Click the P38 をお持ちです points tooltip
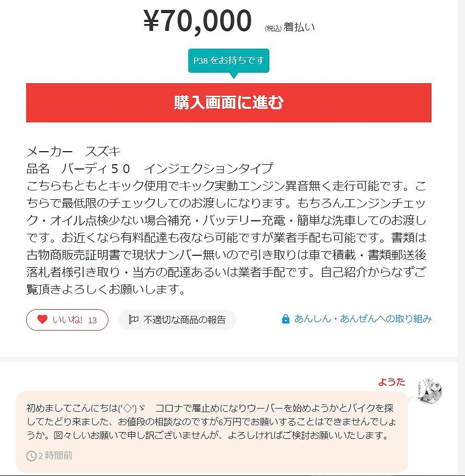 pyautogui.click(x=229, y=61)
